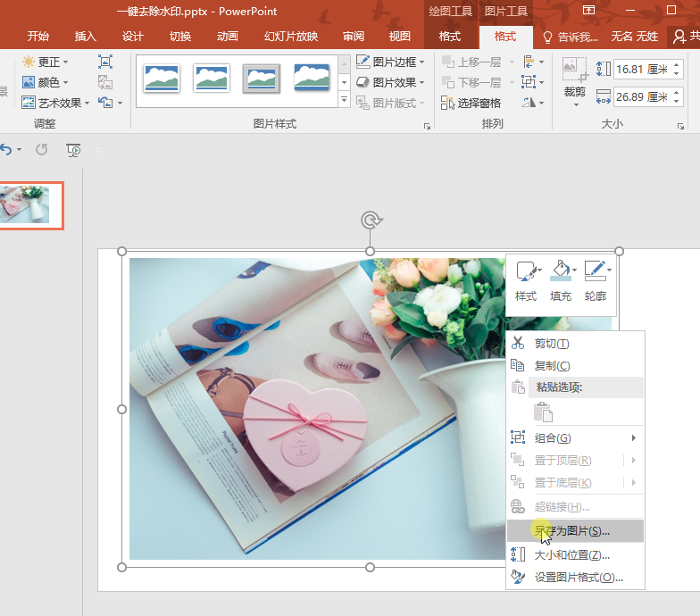
Task: Click the undo arrow in quick access toolbar
Action: coord(6,150)
